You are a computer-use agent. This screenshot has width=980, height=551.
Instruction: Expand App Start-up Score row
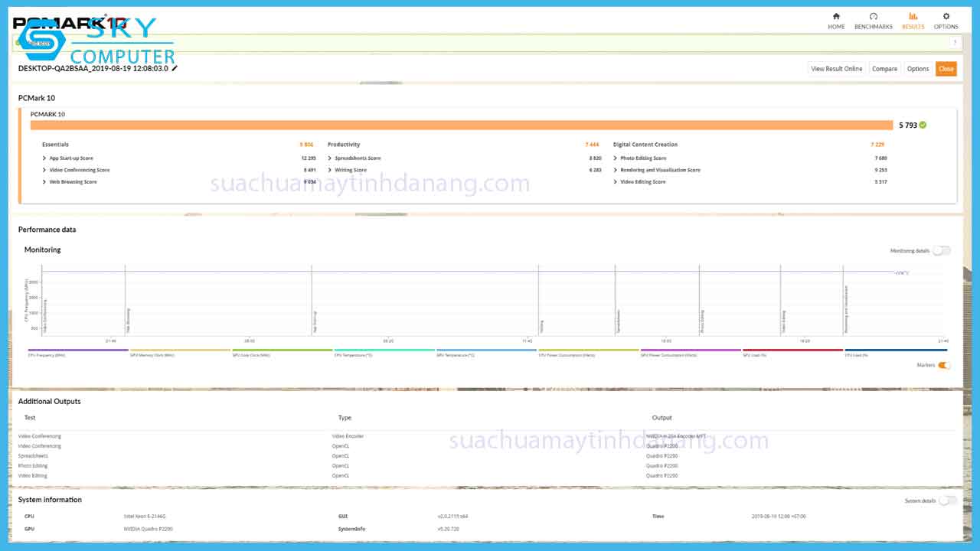pos(45,158)
